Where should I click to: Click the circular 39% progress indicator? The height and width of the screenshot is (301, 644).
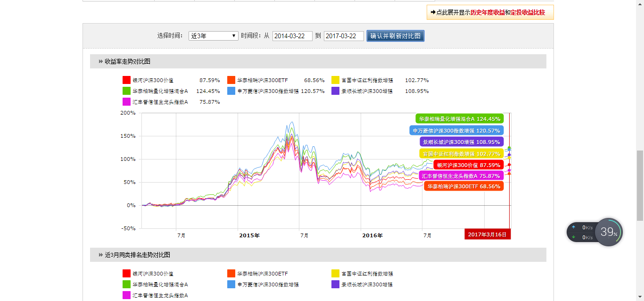coord(609,232)
